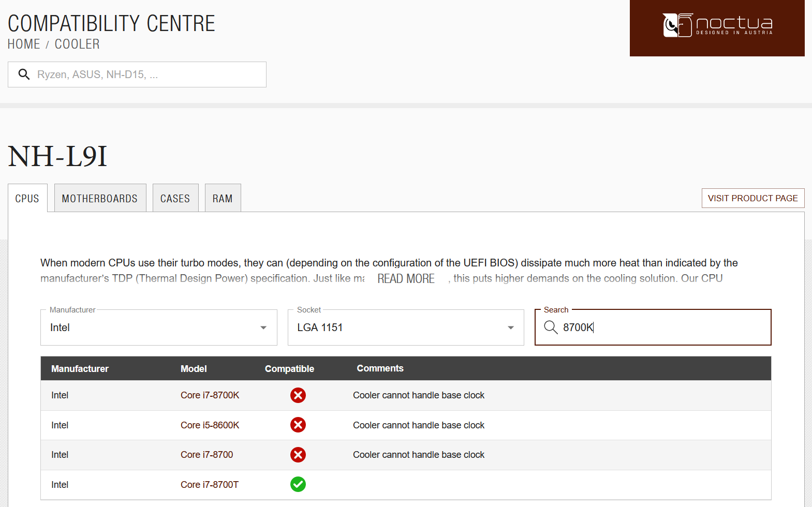Click the red incompatible icon for Core i5-8600K

298,425
